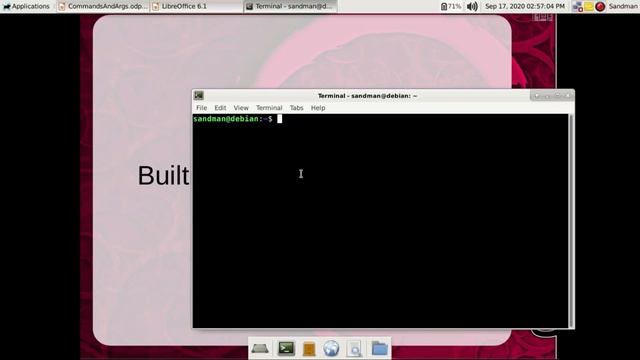Open the orange file manager dock icon
This screenshot has height=360, width=640.
pos(309,349)
